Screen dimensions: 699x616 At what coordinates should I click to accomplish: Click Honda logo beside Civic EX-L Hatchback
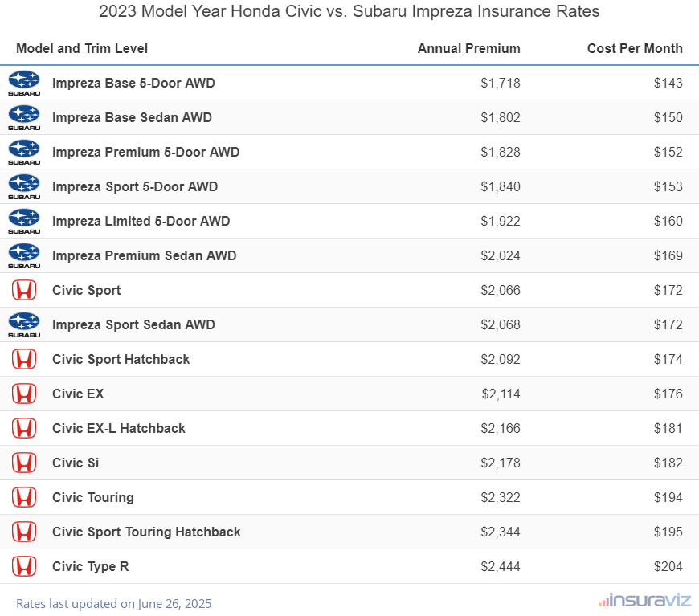(24, 428)
